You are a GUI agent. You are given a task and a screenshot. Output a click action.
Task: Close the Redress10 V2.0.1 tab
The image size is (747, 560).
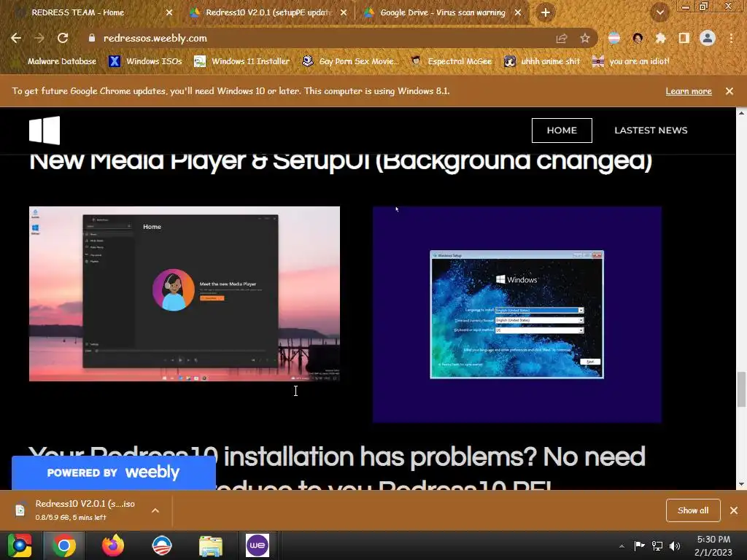[344, 12]
